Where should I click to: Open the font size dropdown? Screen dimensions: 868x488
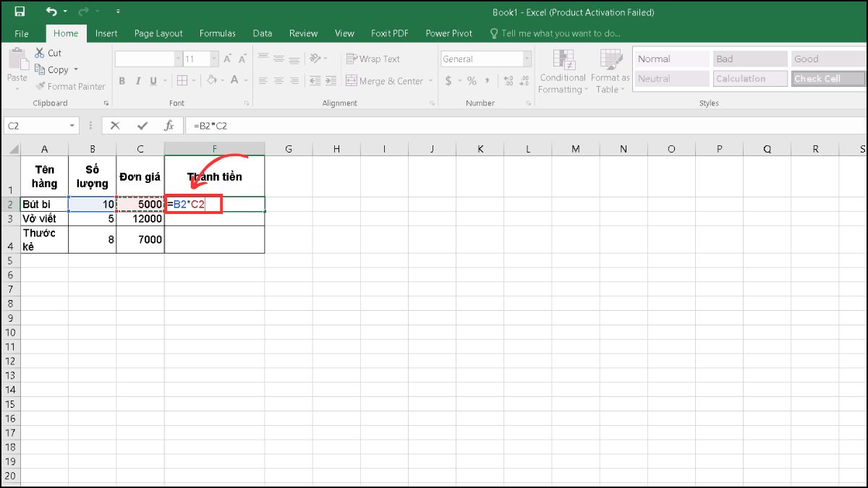(x=213, y=59)
